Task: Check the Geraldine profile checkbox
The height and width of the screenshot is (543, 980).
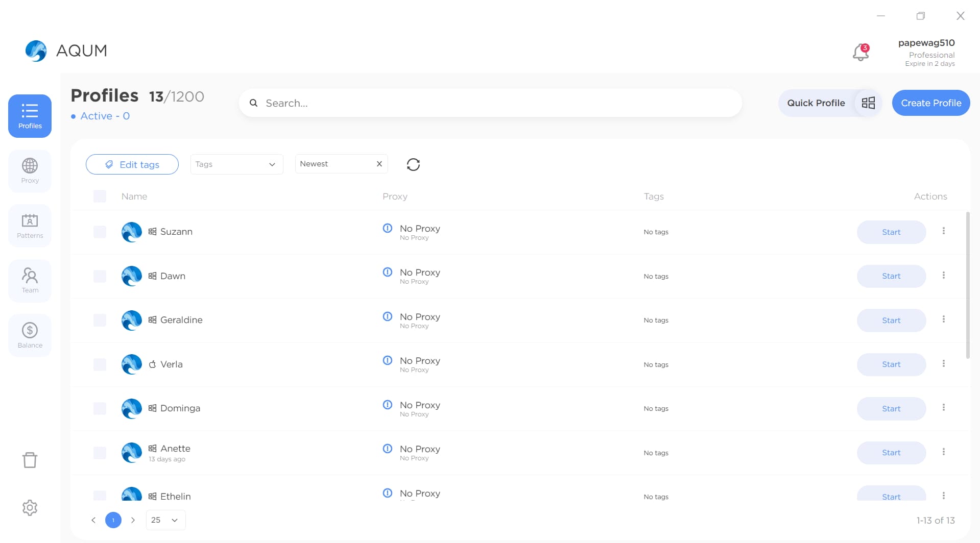Action: [x=100, y=320]
